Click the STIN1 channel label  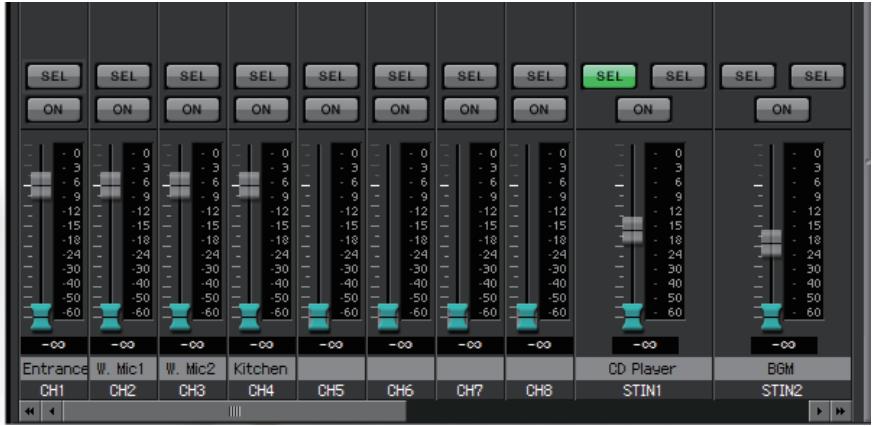point(643,391)
